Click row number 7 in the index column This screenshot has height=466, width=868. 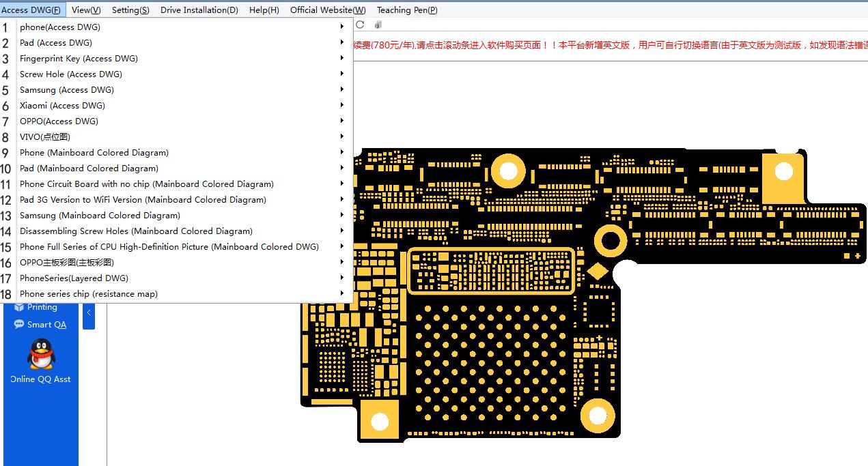coord(6,121)
